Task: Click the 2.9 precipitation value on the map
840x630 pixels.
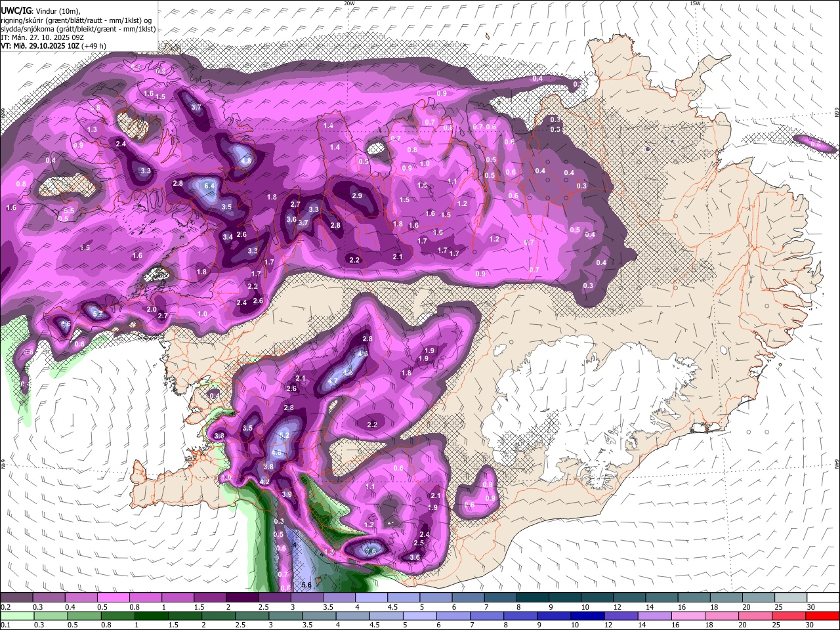Action: [x=357, y=196]
